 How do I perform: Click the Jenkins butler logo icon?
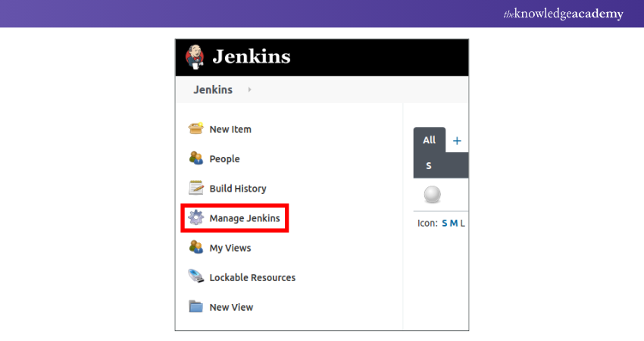coord(195,57)
